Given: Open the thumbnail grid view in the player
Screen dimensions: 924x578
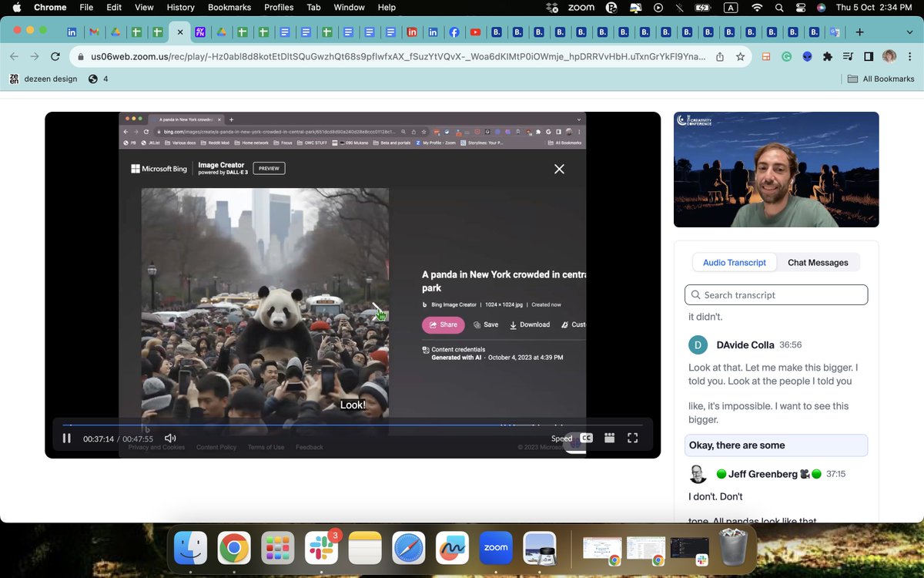Looking at the screenshot, I should 609,437.
